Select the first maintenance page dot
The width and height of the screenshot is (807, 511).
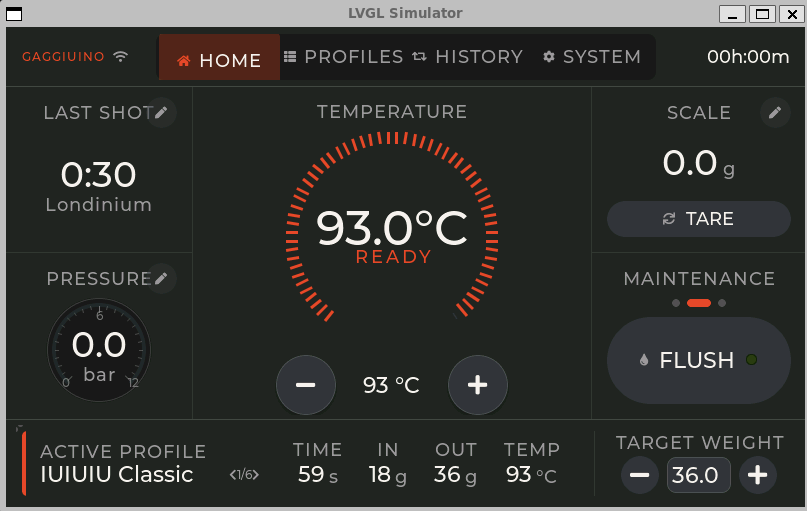point(676,303)
